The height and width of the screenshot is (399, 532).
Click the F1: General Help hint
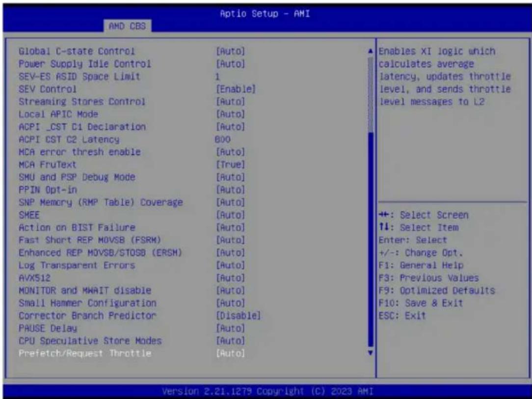421,265
